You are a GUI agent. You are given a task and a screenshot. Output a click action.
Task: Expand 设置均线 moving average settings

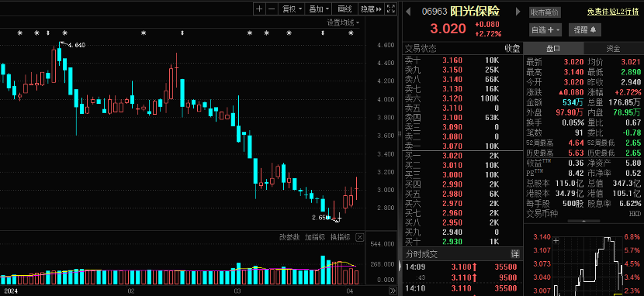[x=343, y=22]
